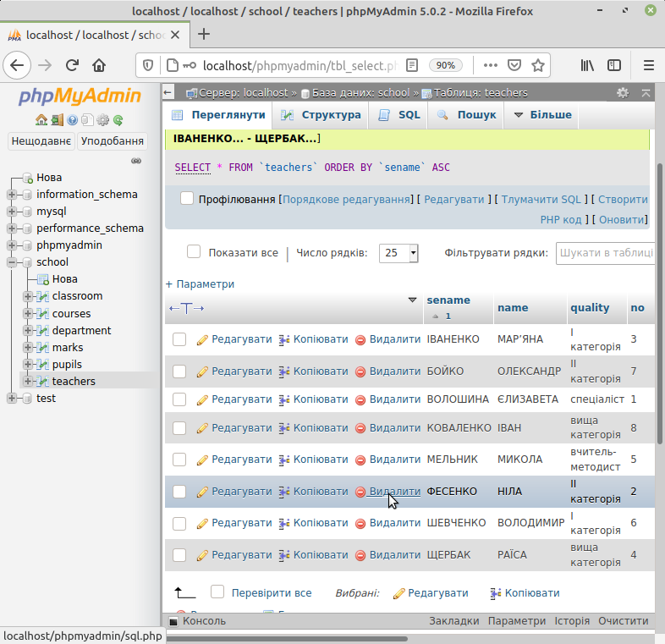Expand the information_schema database node

12,195
